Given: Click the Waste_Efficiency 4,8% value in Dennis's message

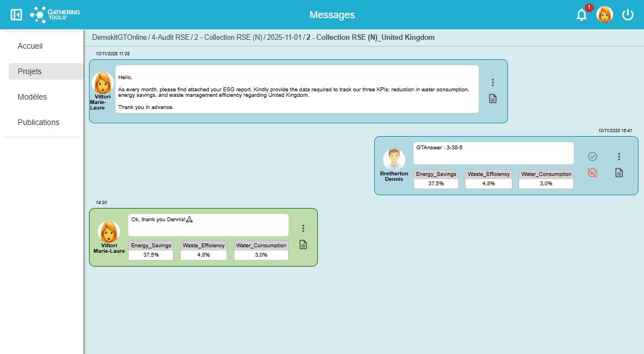Looking at the screenshot, I should 488,184.
